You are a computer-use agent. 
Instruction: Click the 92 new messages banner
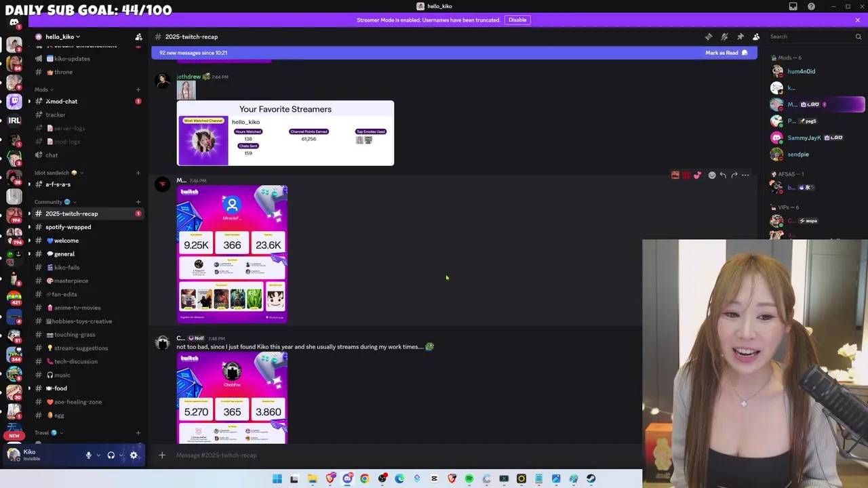click(454, 53)
